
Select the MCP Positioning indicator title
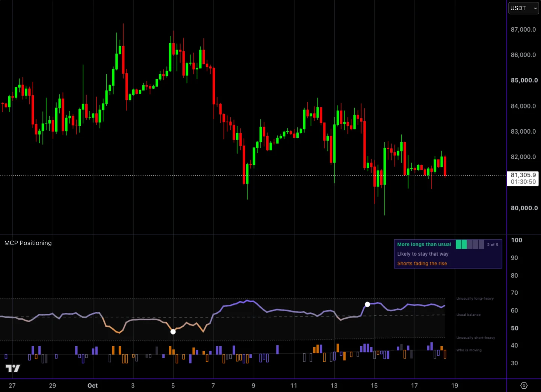click(x=28, y=243)
